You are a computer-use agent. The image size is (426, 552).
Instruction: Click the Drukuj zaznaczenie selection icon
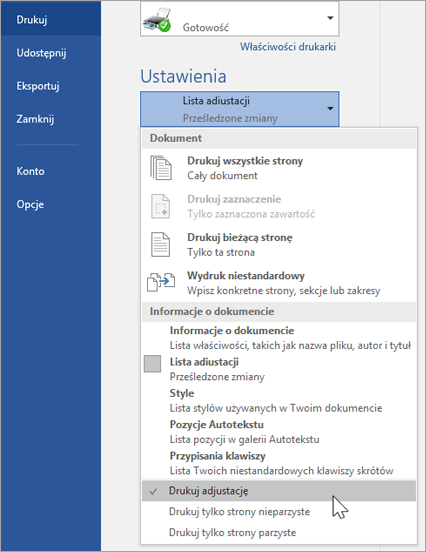coord(161,206)
